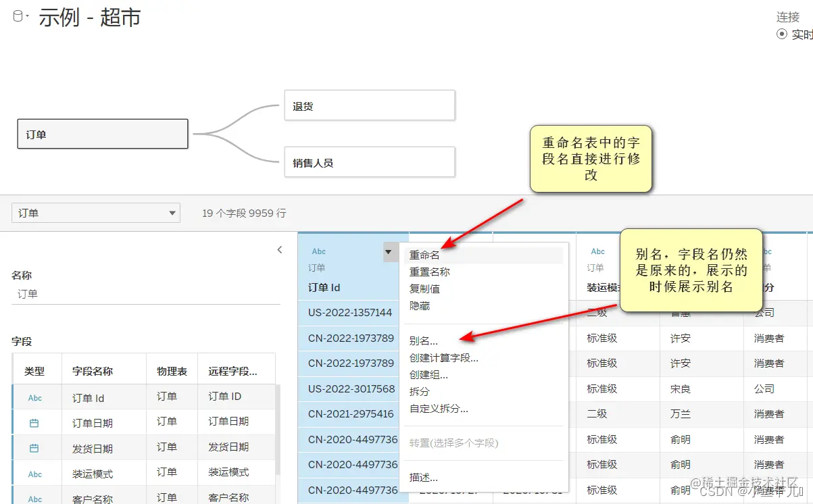Click the date type icon for 发货日期 row

coord(34,448)
